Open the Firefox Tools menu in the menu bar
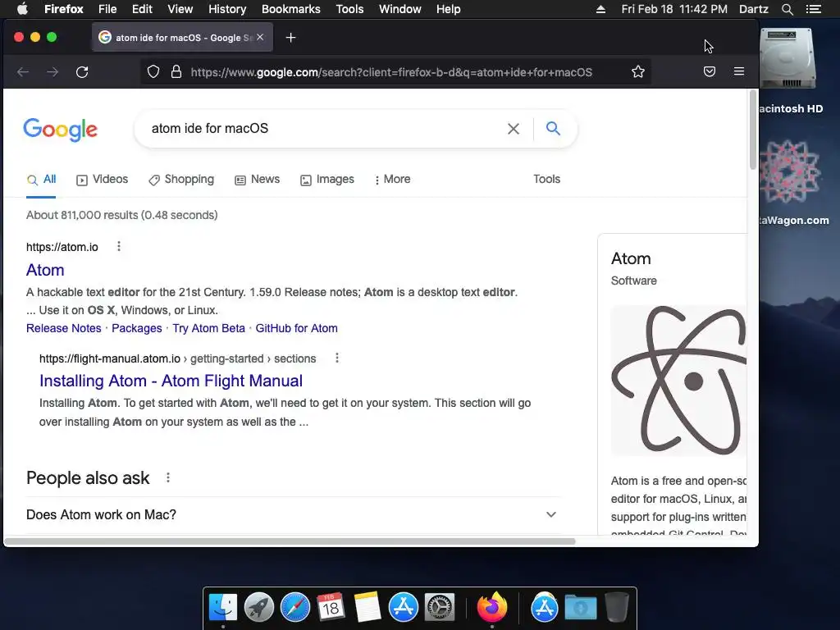 click(x=349, y=9)
